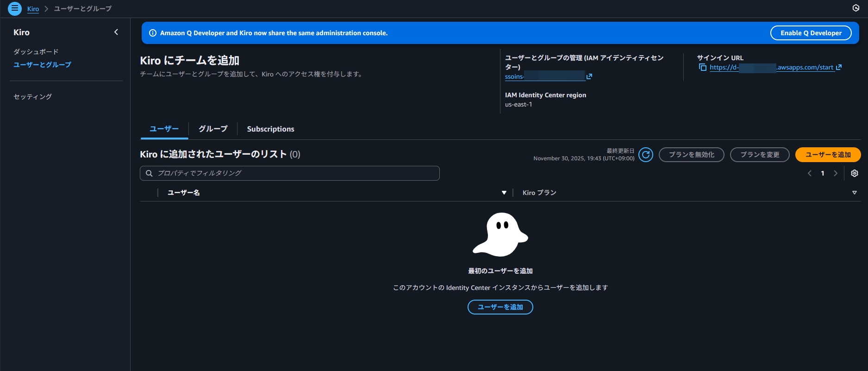Go to previous page of results
The width and height of the screenshot is (868, 371).
click(x=810, y=173)
